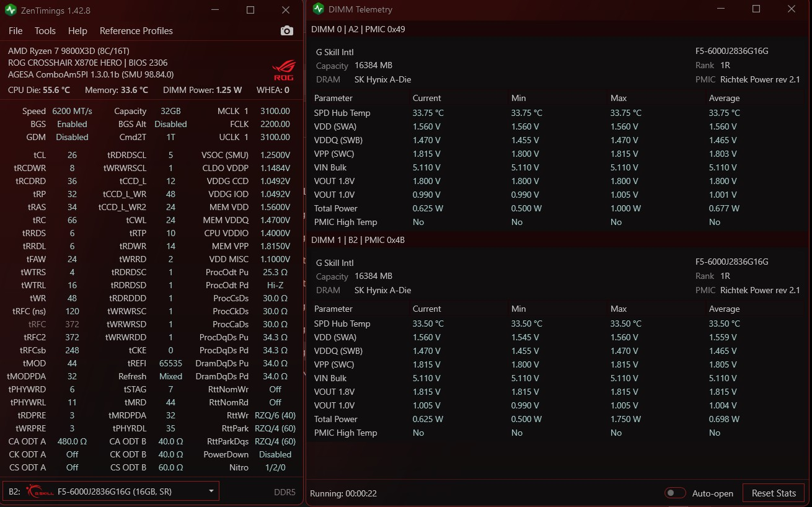The width and height of the screenshot is (812, 507).
Task: Open the Reference Profiles menu
Action: coord(136,31)
